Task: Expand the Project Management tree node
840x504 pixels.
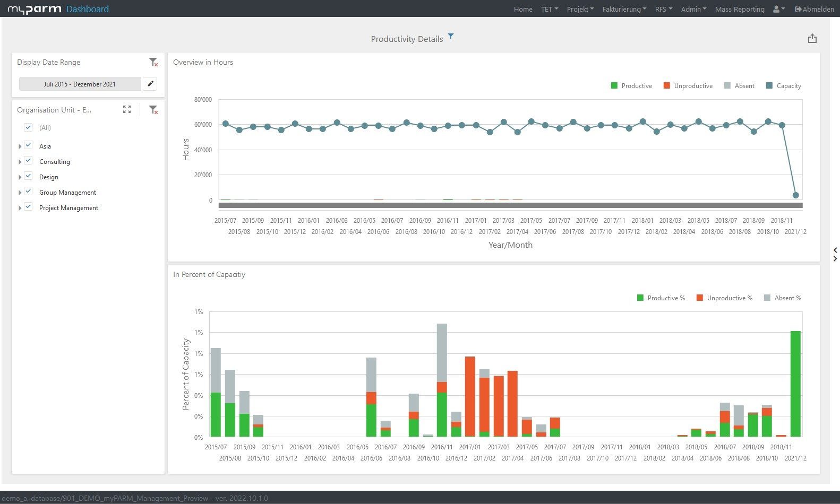Action: click(x=20, y=208)
